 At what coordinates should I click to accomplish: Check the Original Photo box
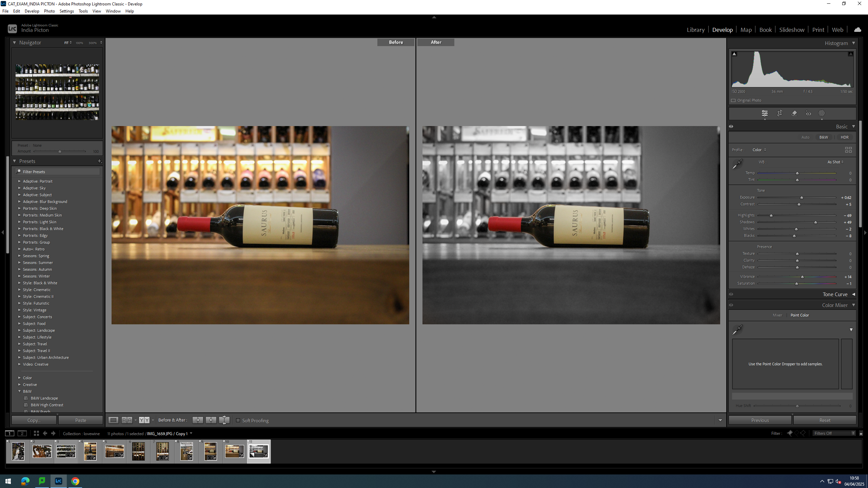pos(733,100)
